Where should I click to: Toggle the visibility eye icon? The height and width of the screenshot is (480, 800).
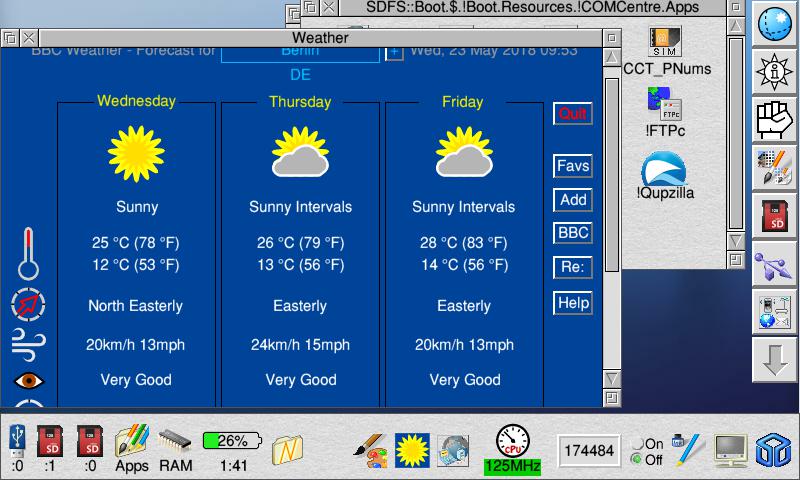click(x=28, y=381)
